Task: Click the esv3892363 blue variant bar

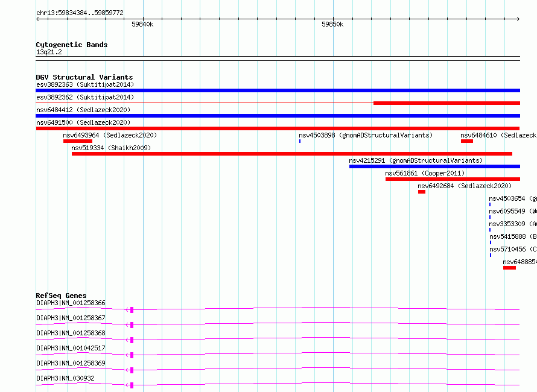Action: pos(278,90)
